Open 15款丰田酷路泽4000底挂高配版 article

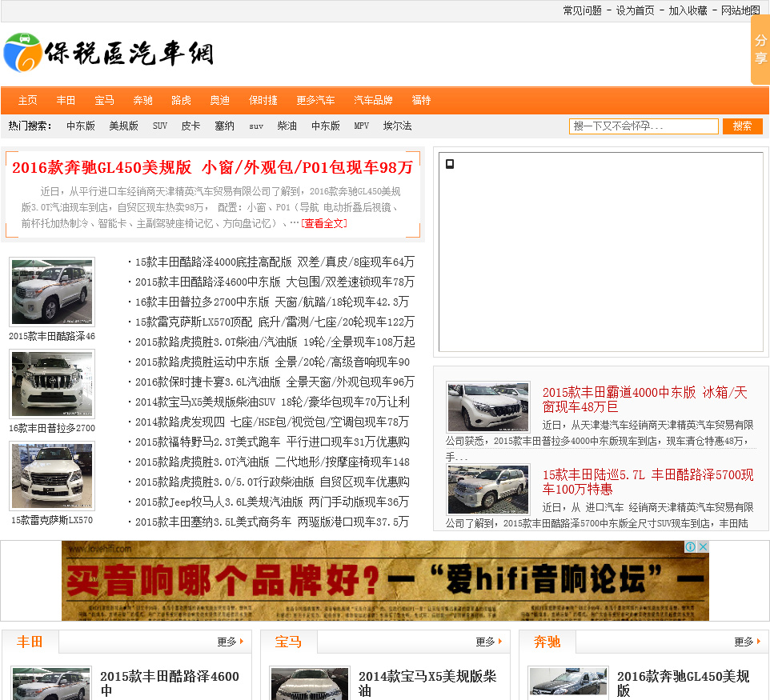pos(275,262)
